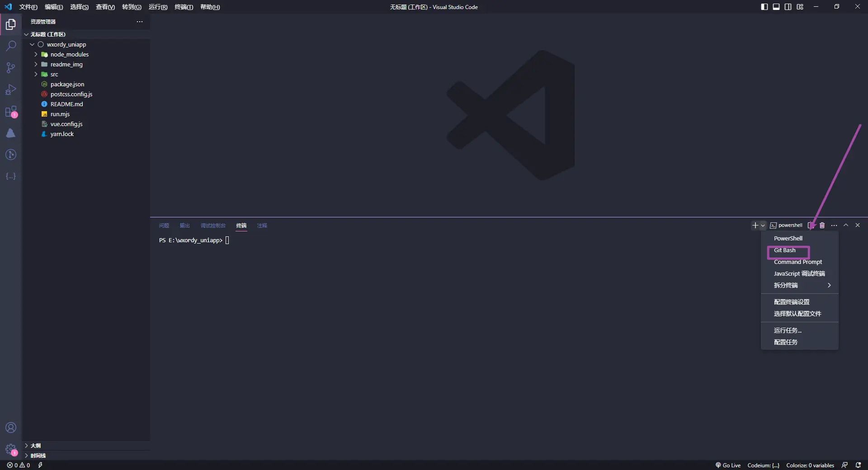Image resolution: width=868 pixels, height=470 pixels.
Task: Expand the 拆分终端 submenu
Action: [x=799, y=285]
